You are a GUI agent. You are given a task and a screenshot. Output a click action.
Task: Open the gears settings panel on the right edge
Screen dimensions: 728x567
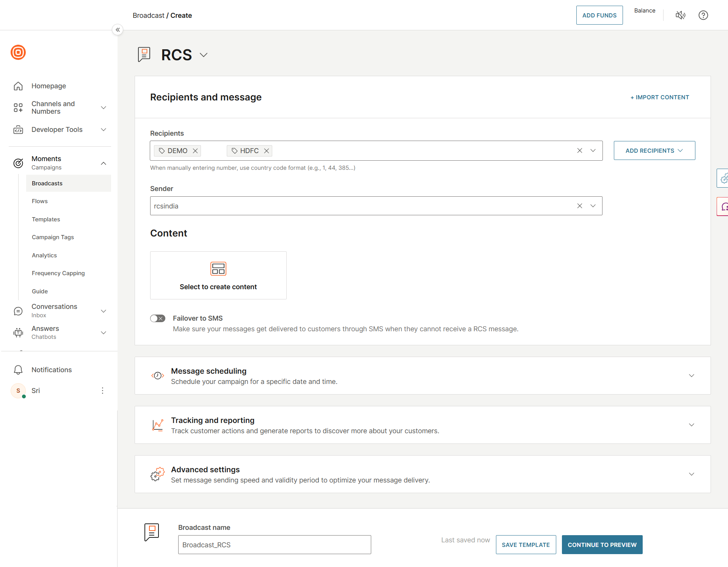click(x=723, y=178)
